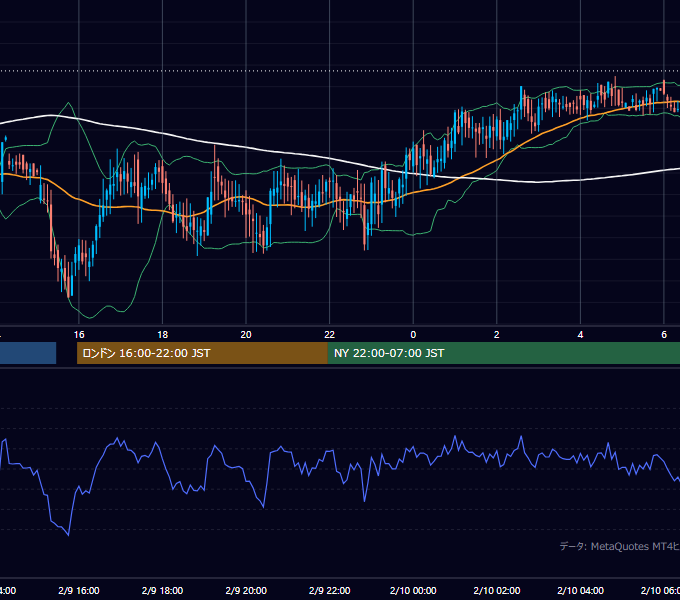Click the hour label 18 on upper axis
This screenshot has width=680, height=600.
(x=162, y=335)
